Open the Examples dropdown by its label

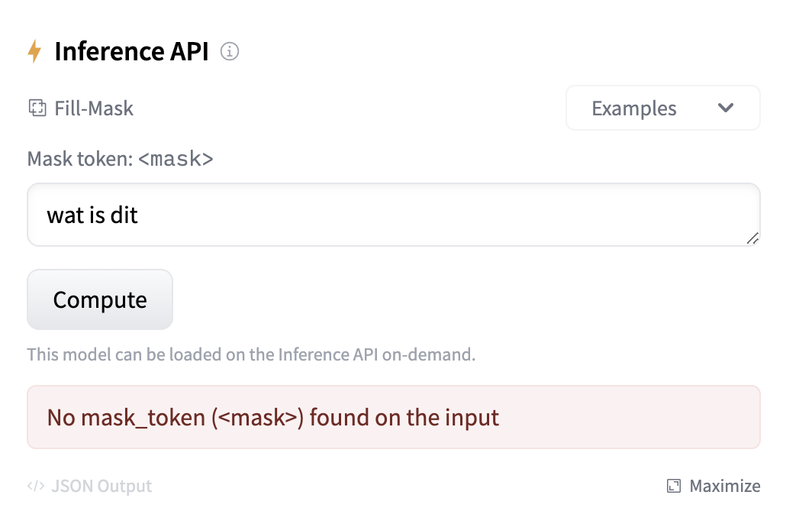click(633, 108)
